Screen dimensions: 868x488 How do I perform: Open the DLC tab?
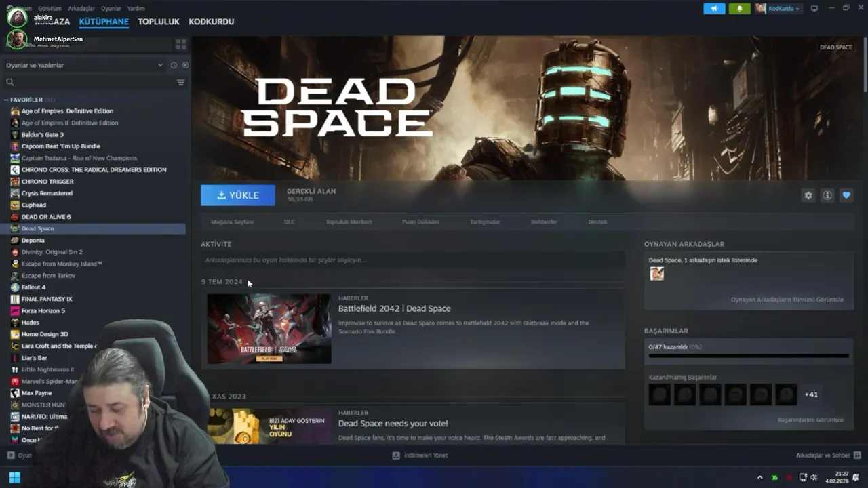point(290,222)
